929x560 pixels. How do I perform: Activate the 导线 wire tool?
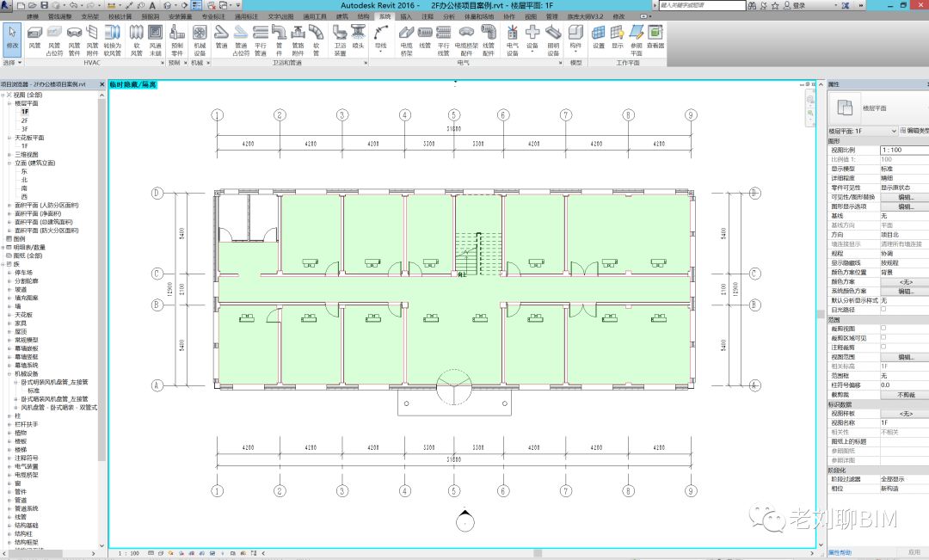pos(381,38)
